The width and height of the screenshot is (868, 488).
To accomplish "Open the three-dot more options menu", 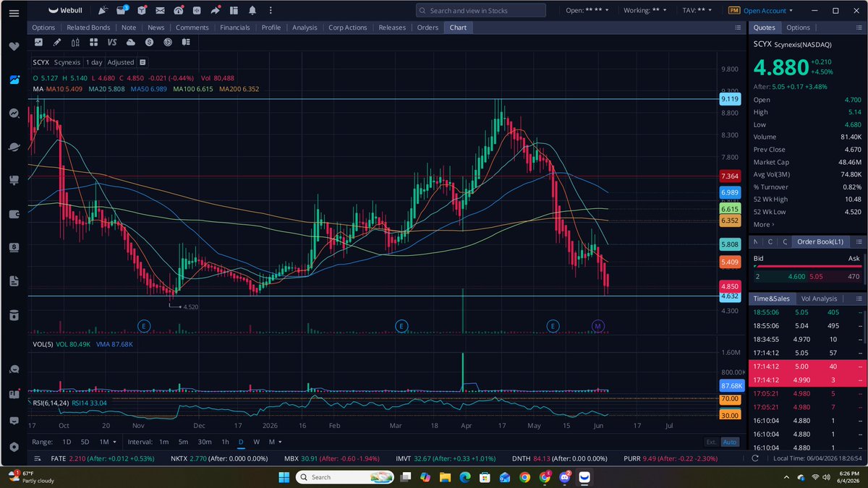I will click(x=271, y=11).
